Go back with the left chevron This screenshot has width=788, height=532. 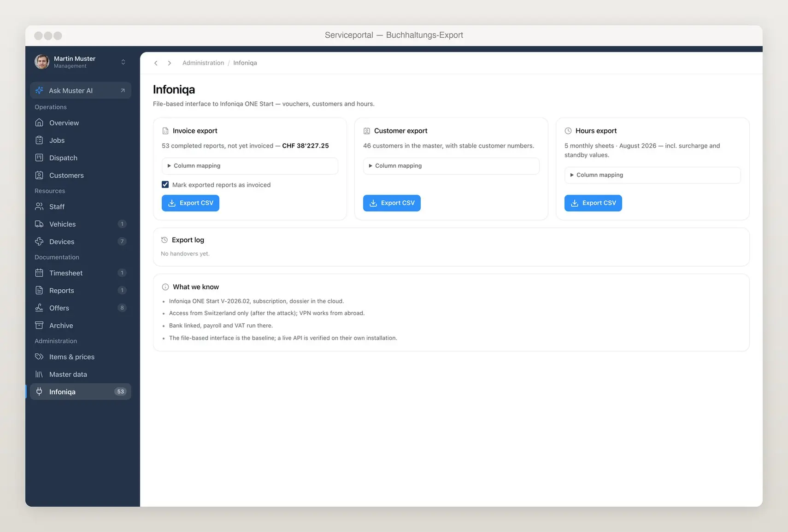click(156, 63)
